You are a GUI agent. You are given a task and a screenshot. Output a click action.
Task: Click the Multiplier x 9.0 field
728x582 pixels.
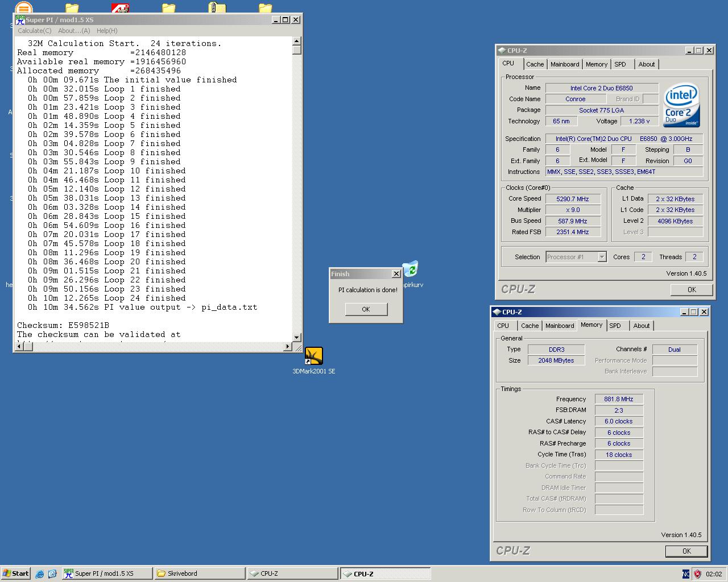573,210
